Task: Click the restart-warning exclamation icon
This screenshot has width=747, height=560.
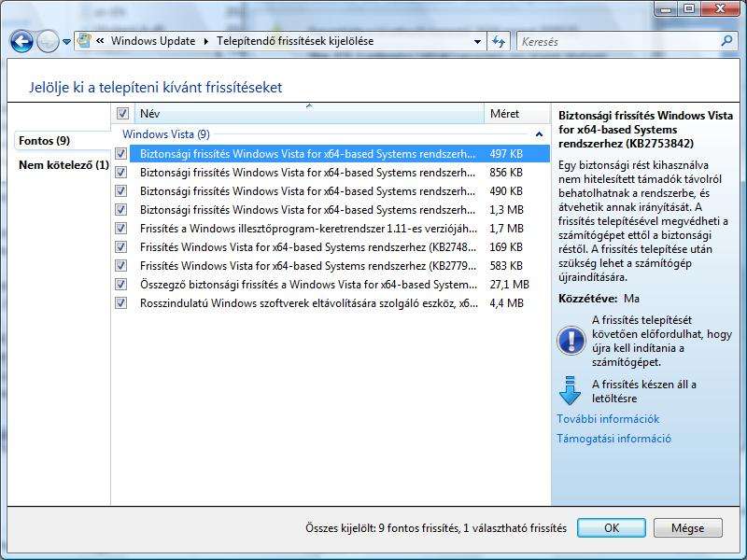Action: click(x=571, y=341)
